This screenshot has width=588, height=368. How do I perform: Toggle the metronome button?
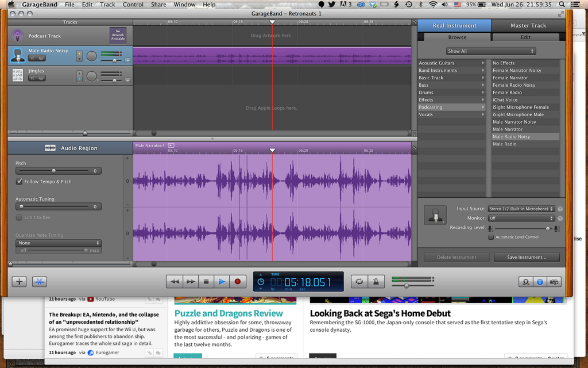pyautogui.click(x=376, y=282)
